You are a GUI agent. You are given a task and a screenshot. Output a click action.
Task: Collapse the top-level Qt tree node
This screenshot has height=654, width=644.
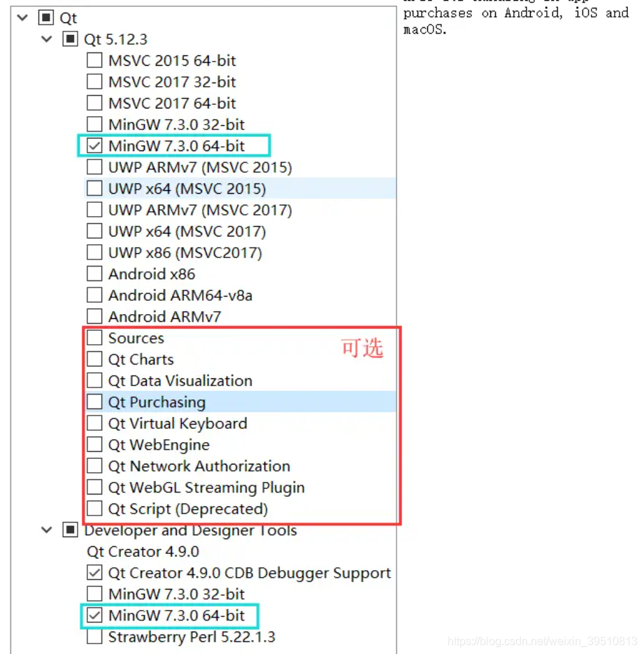[x=22, y=17]
